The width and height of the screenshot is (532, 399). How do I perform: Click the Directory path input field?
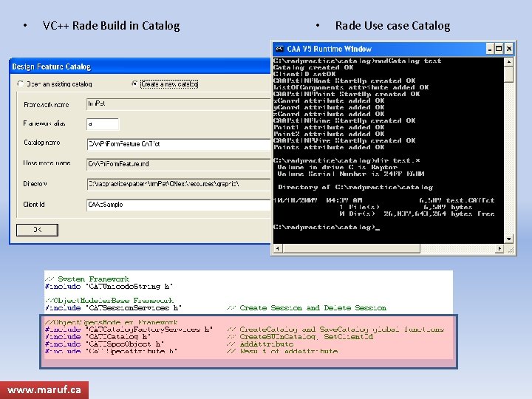point(179,184)
